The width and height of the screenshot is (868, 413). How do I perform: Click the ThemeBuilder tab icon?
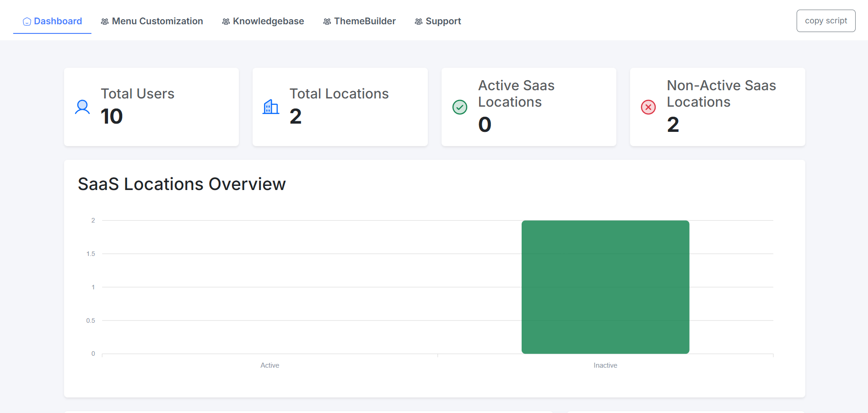(x=327, y=22)
